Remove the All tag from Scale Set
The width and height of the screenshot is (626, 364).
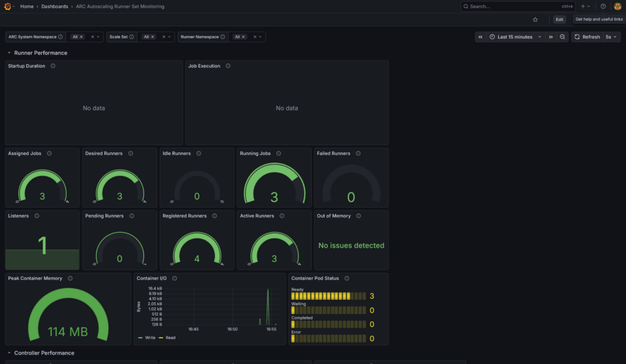[x=152, y=37]
